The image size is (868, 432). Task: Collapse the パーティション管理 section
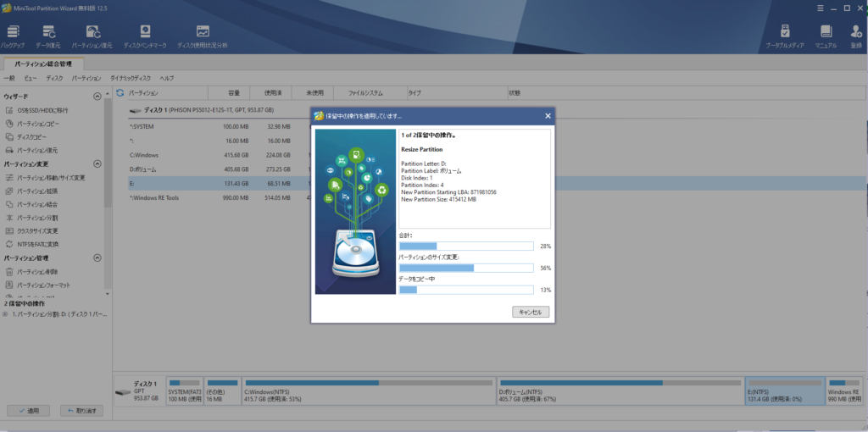pos(97,258)
